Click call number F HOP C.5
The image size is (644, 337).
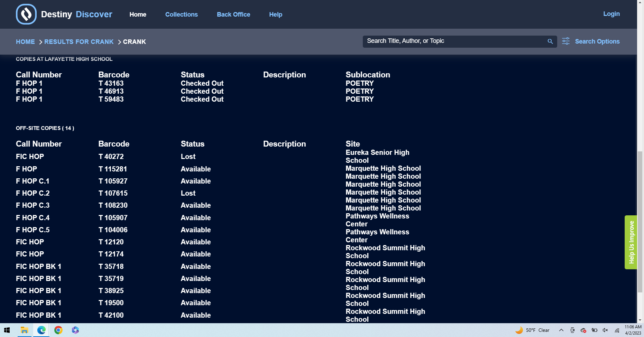pyautogui.click(x=33, y=230)
